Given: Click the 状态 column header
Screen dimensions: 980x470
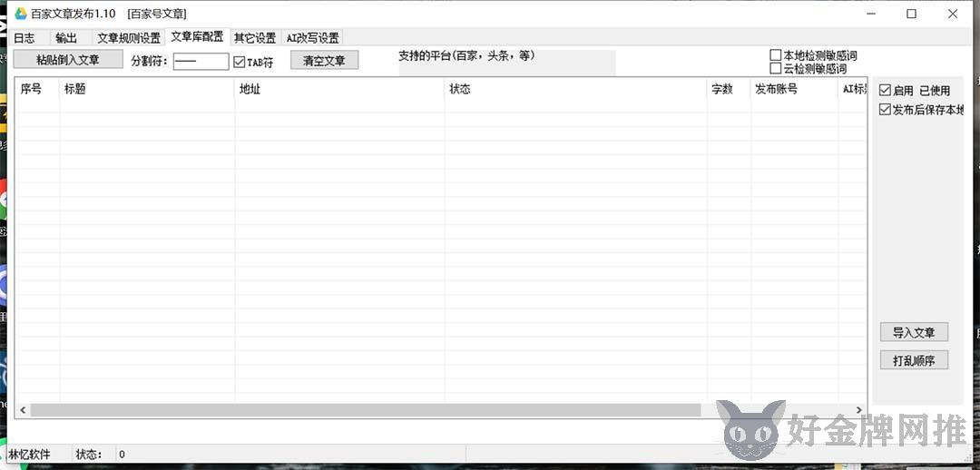Looking at the screenshot, I should [575, 90].
